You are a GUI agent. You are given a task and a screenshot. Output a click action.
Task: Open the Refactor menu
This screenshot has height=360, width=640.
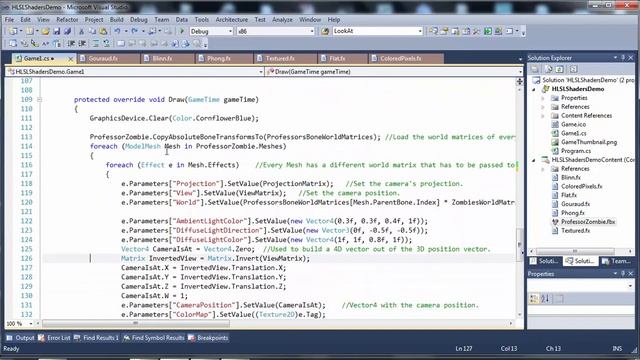tap(67, 20)
